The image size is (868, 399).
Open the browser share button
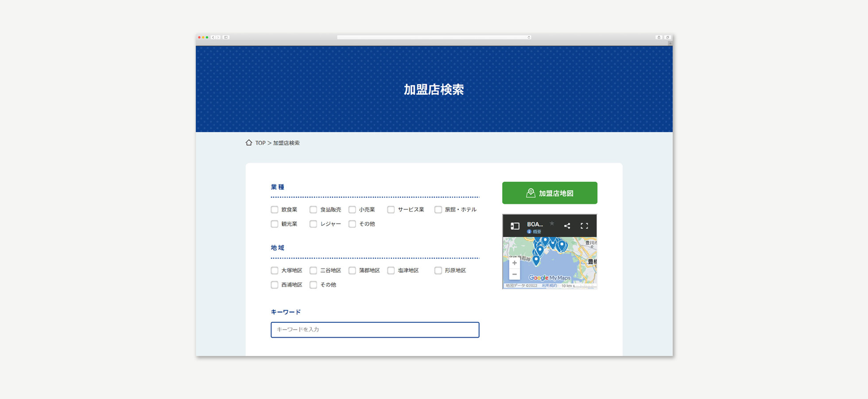[659, 37]
